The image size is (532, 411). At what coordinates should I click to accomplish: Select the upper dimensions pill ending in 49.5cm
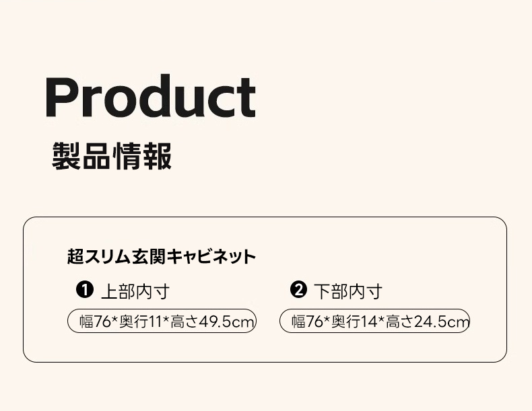[x=162, y=322]
